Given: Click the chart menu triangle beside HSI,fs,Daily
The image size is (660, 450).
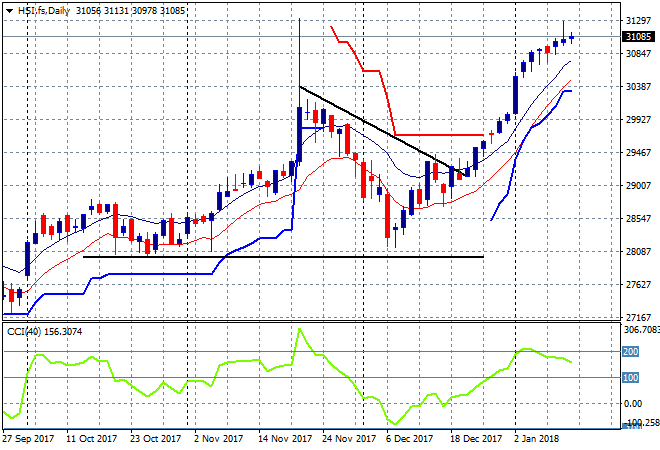Looking at the screenshot, I should point(9,11).
